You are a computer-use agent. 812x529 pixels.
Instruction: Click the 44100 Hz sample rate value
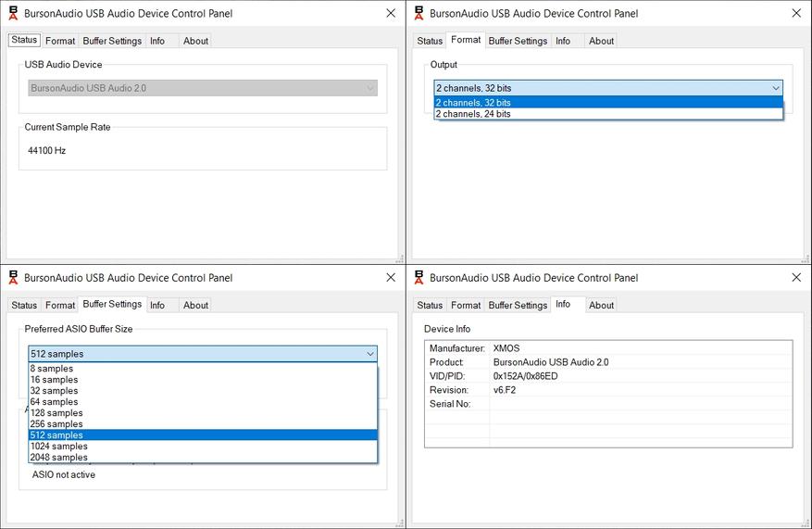point(46,151)
